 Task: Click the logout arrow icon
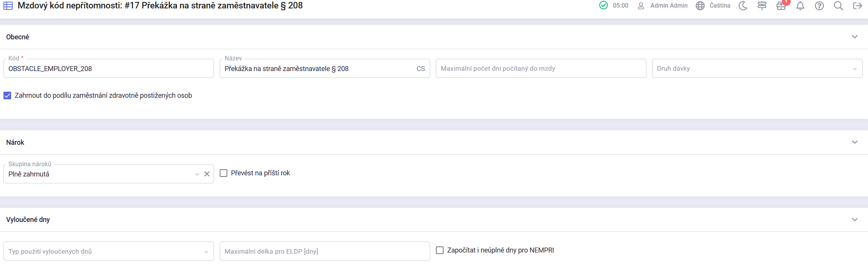[858, 6]
